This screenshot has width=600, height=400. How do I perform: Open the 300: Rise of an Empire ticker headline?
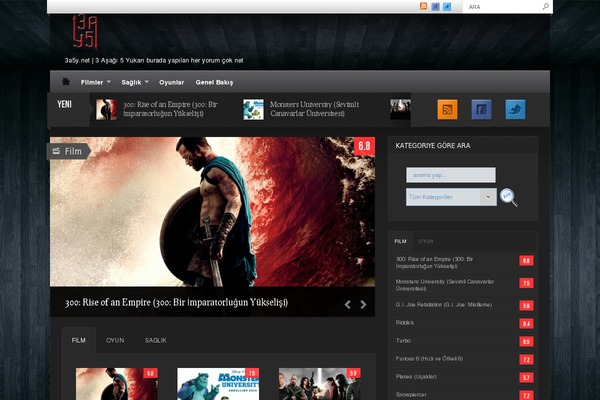click(170, 109)
